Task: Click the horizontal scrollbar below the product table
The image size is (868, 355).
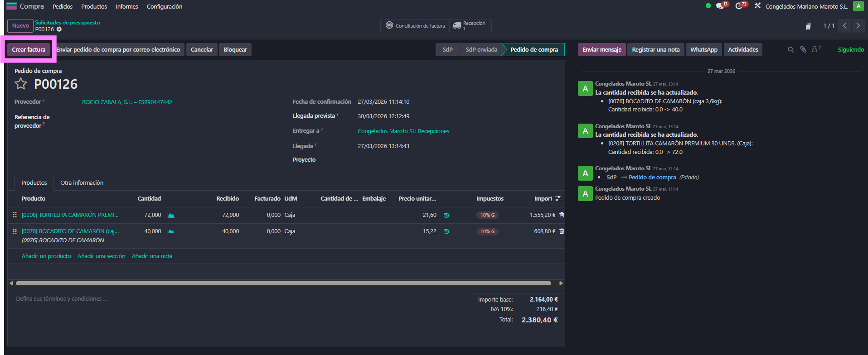Action: (283, 283)
